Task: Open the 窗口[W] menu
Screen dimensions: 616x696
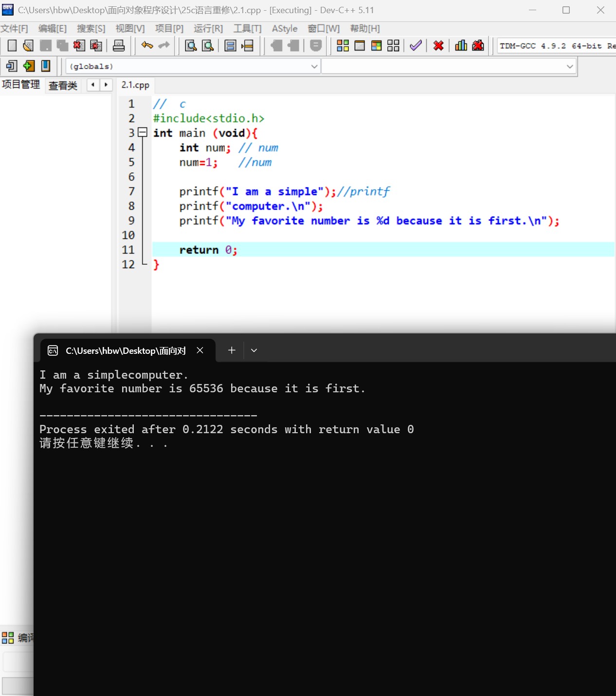Action: click(324, 29)
